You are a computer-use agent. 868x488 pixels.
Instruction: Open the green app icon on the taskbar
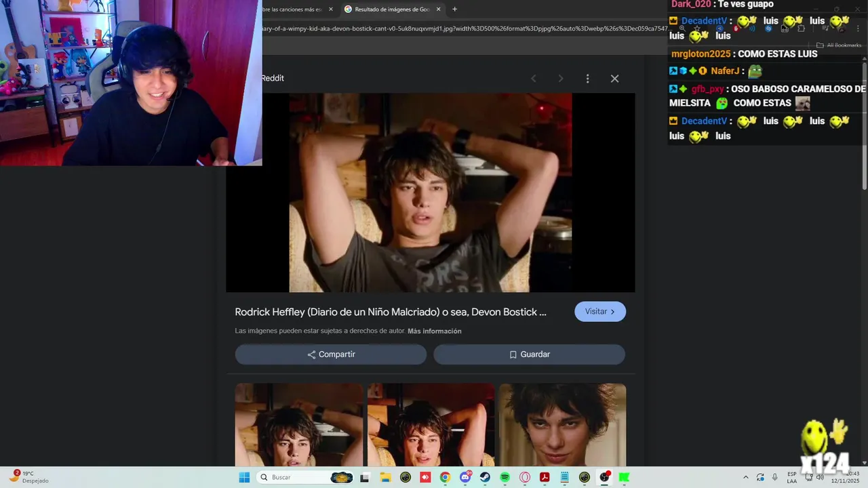pos(624,477)
